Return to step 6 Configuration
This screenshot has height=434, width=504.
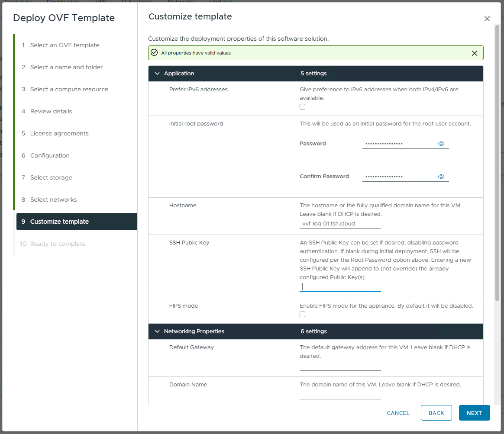[50, 155]
